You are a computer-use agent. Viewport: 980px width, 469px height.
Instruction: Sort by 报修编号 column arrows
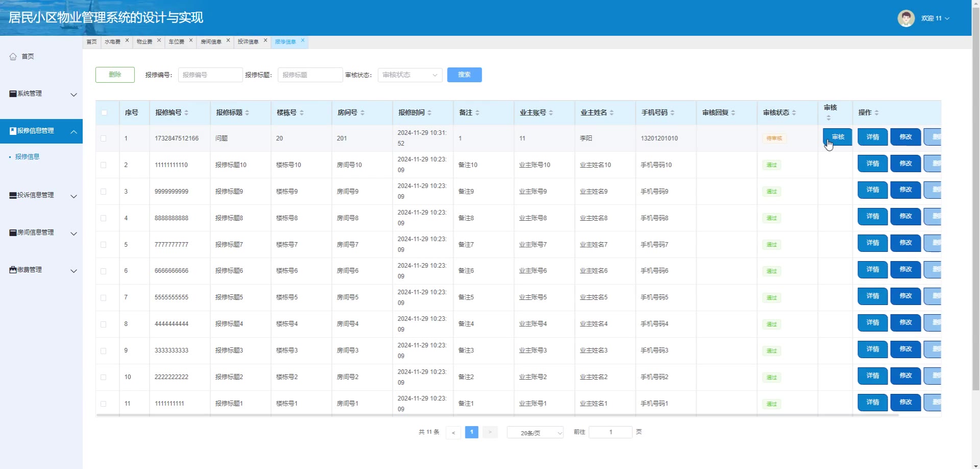[186, 113]
